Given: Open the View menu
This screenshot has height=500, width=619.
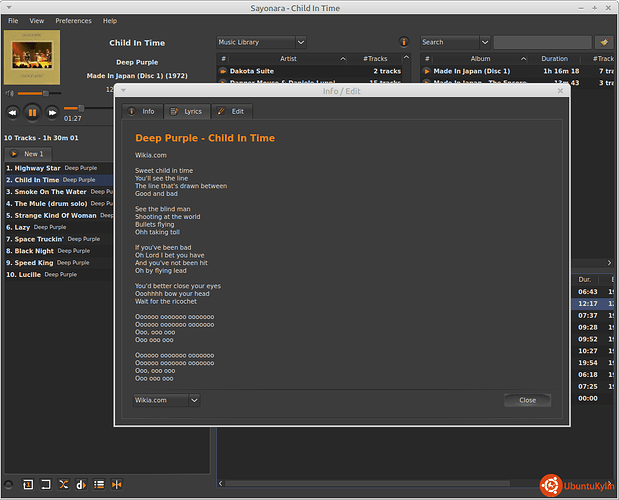Looking at the screenshot, I should (x=36, y=21).
